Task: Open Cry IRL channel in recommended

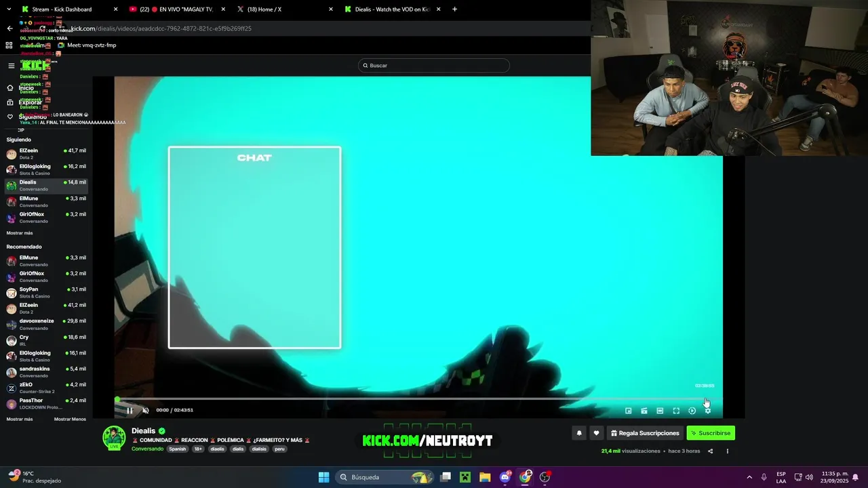Action: [46, 340]
